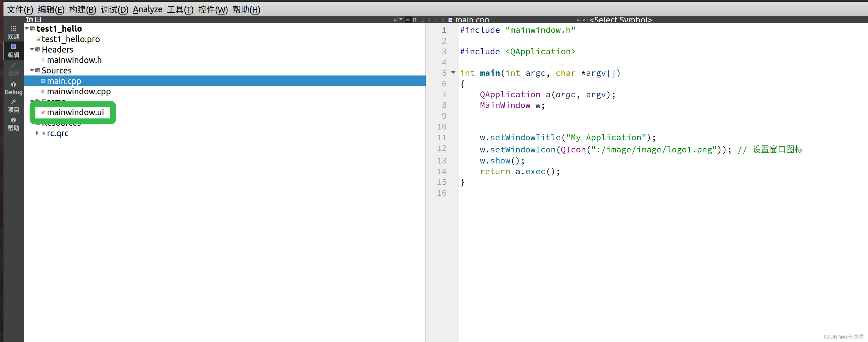
Task: Toggle synchronize with editor link icon
Action: (x=408, y=20)
